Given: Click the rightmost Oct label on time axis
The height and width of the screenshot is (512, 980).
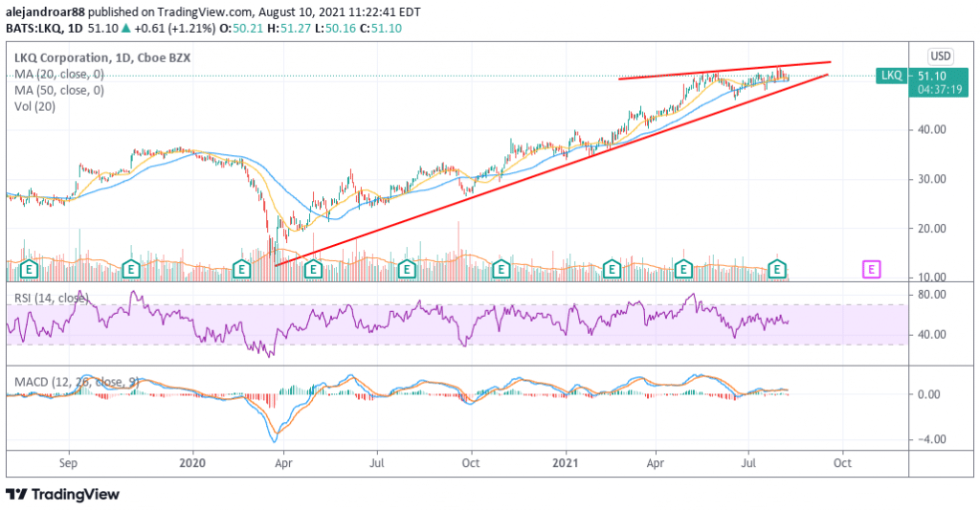Looking at the screenshot, I should [x=842, y=463].
